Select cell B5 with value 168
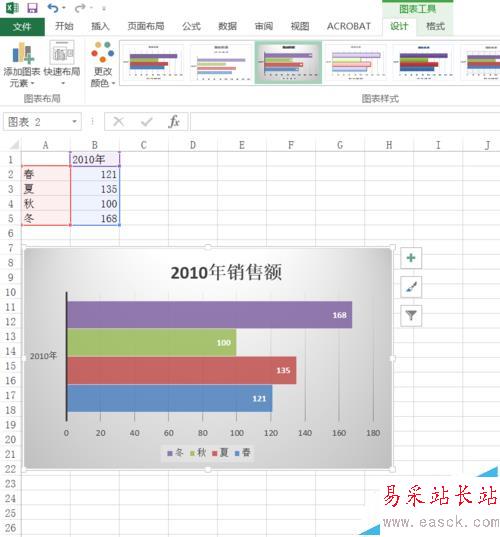Viewport: 500px width, 537px height. (95, 218)
